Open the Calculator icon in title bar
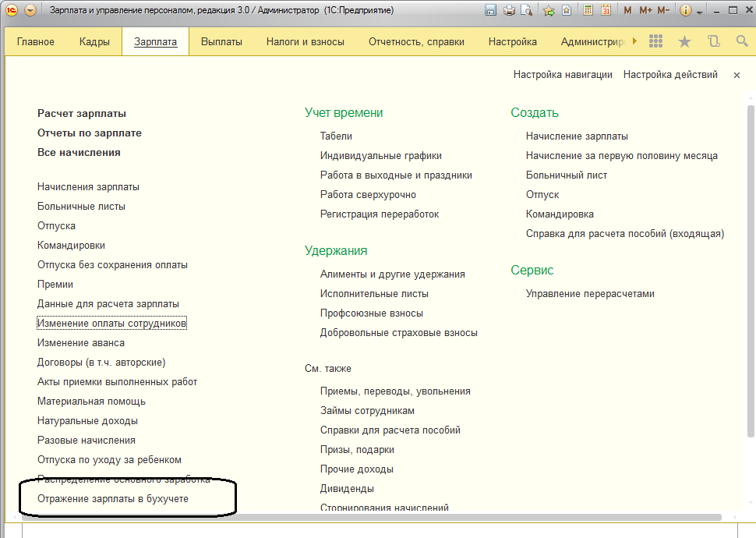Image resolution: width=756 pixels, height=538 pixels. coord(587,11)
